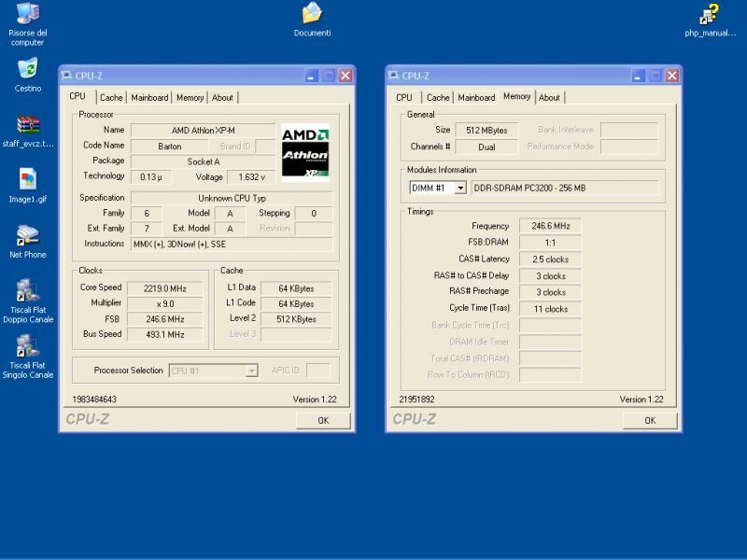The height and width of the screenshot is (560, 747).
Task: Switch to Mainboard tab in right window
Action: coord(476,98)
